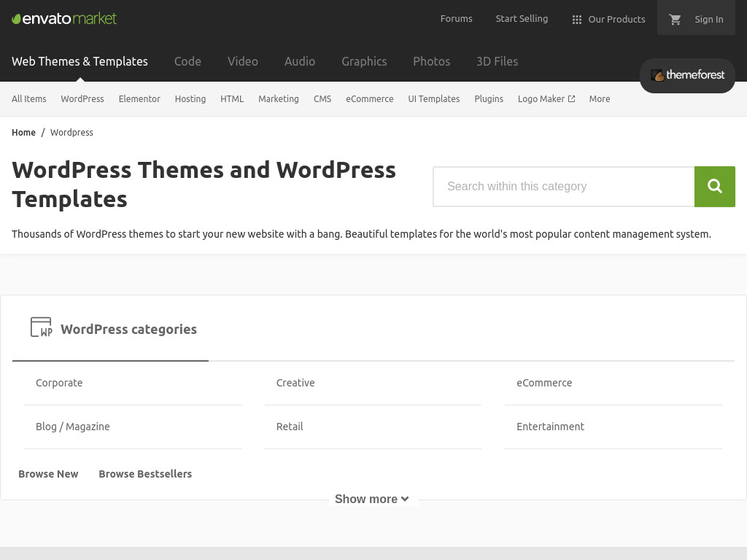Click the WordPress categories WP icon
The image size is (747, 560).
point(42,327)
